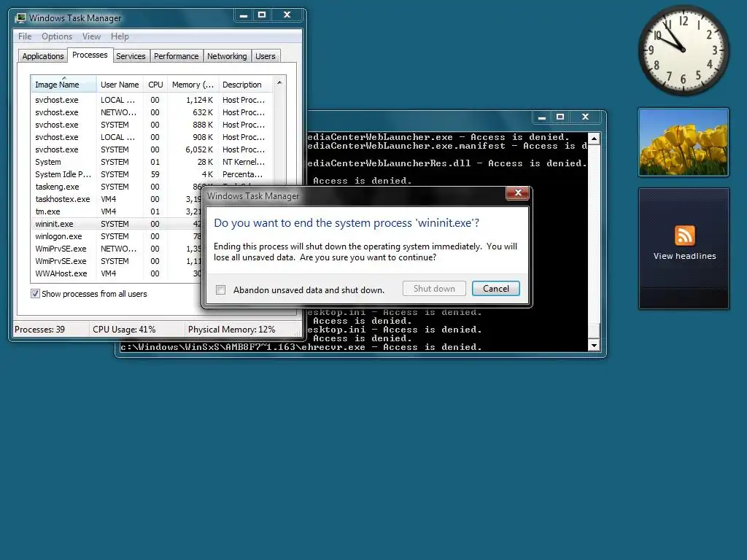The width and height of the screenshot is (747, 560).
Task: Switch to the Performance tab
Action: 176,56
